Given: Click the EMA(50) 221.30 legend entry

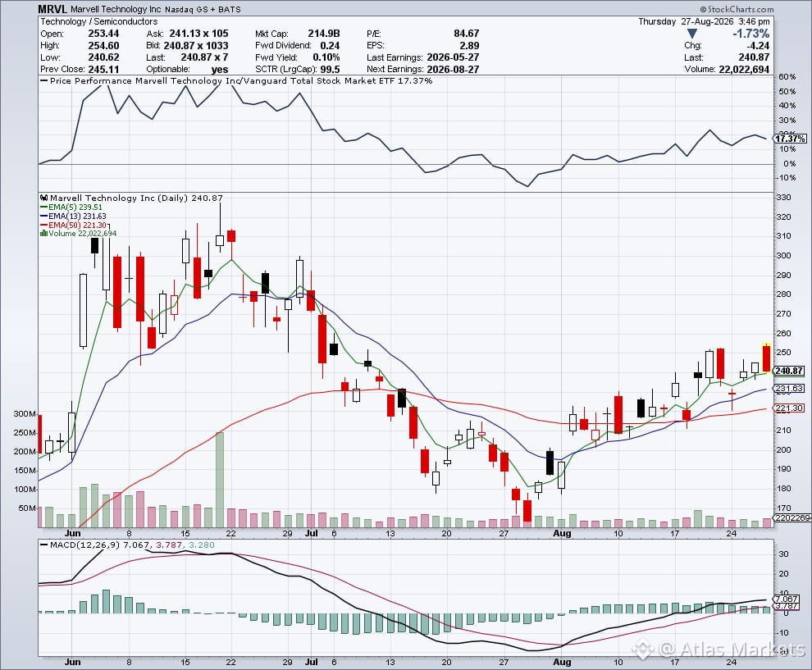Looking at the screenshot, I should [x=73, y=226].
